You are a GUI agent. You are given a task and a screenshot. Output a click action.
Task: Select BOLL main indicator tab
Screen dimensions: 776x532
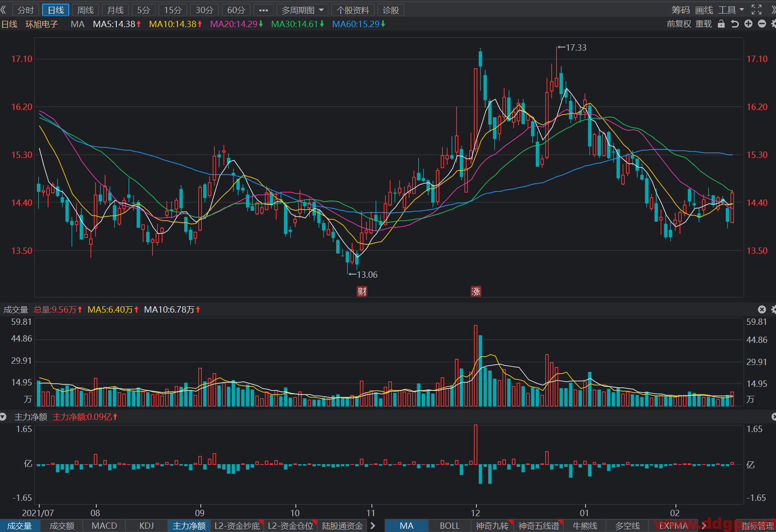(449, 526)
